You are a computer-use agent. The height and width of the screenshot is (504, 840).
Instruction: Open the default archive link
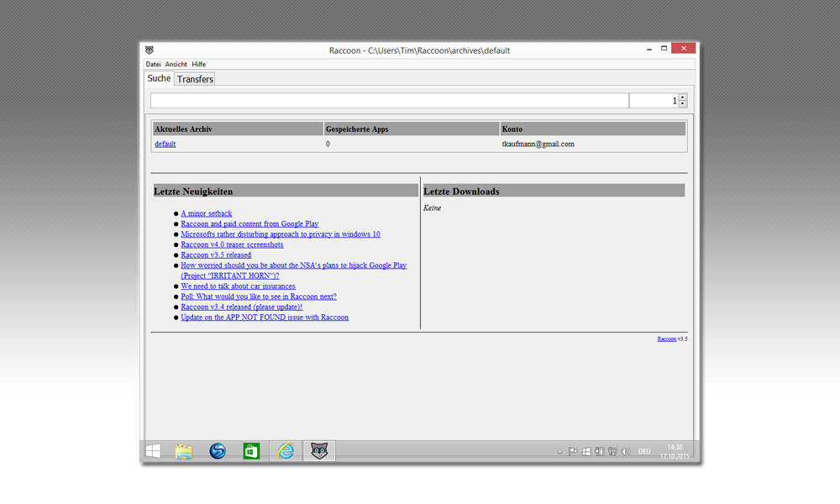point(165,144)
